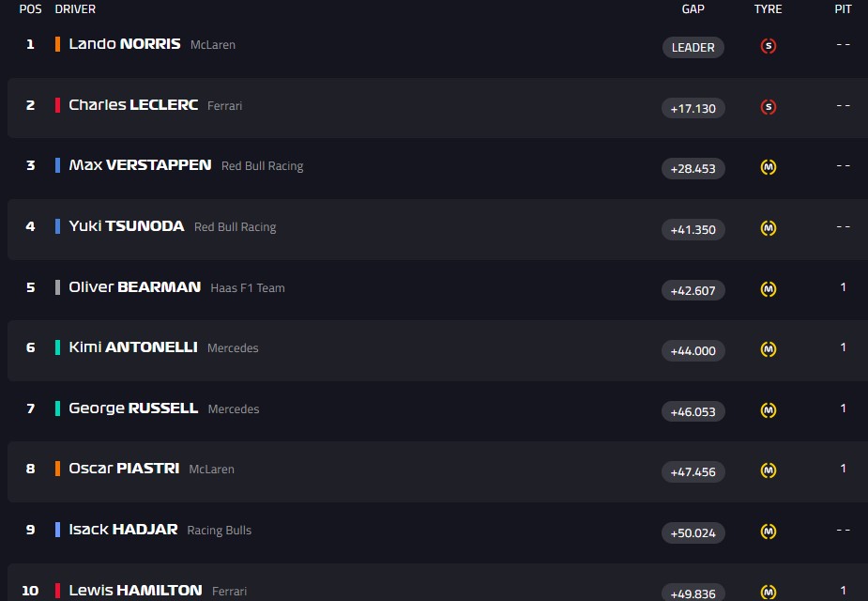Click Bearman's medium tyre icon

pos(768,289)
